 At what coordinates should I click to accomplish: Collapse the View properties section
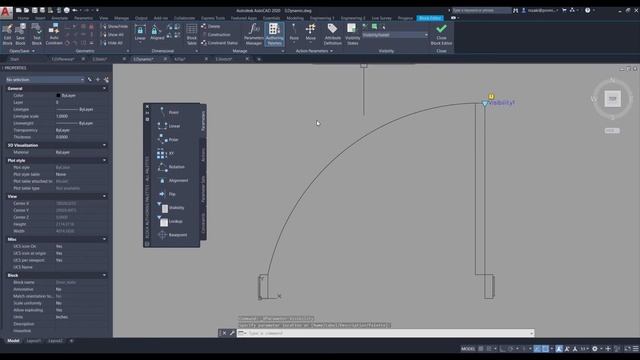point(104,196)
